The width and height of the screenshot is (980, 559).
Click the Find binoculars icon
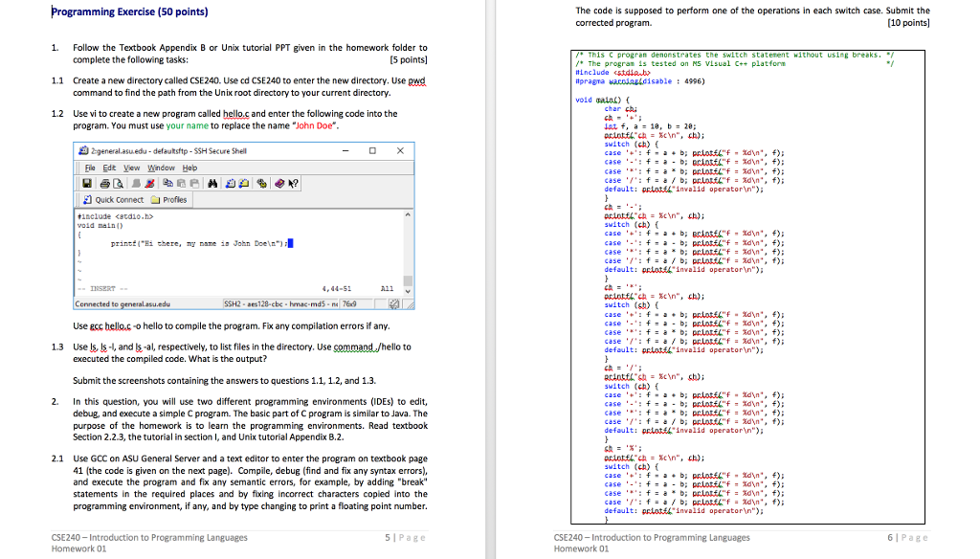point(212,184)
